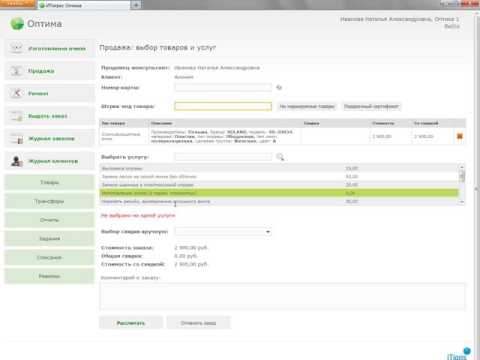
Task: Select the Журнал клиентов menu label
Action: 53,161
